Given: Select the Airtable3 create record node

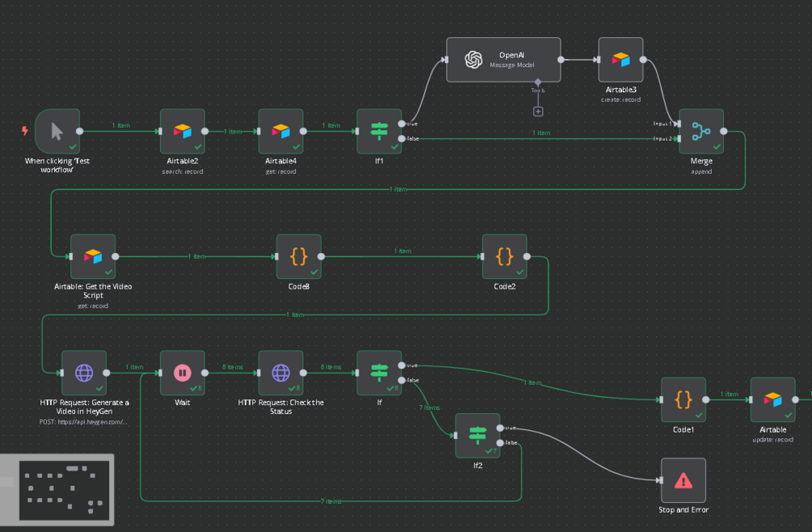Looking at the screenshot, I should click(x=620, y=59).
